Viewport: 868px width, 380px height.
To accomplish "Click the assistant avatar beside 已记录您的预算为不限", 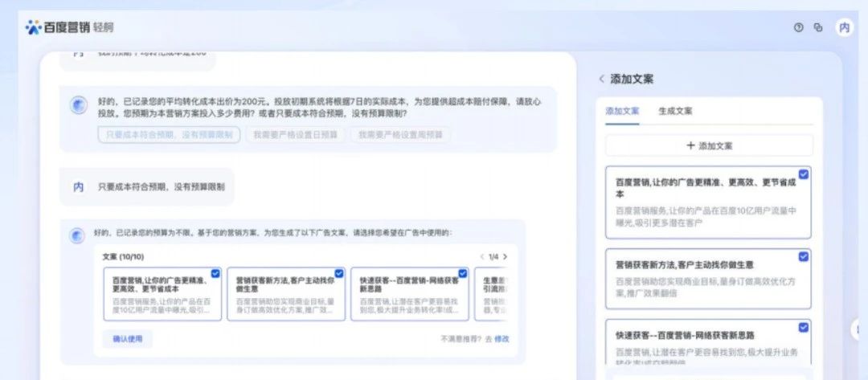I will [x=77, y=235].
